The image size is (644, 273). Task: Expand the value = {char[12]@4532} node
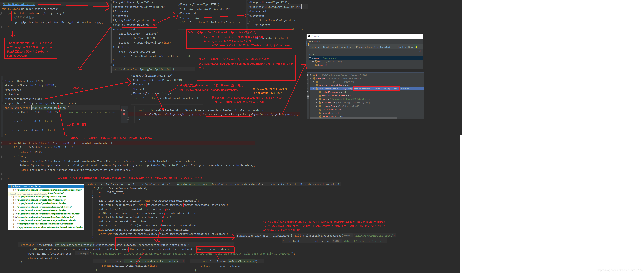[x=313, y=61]
